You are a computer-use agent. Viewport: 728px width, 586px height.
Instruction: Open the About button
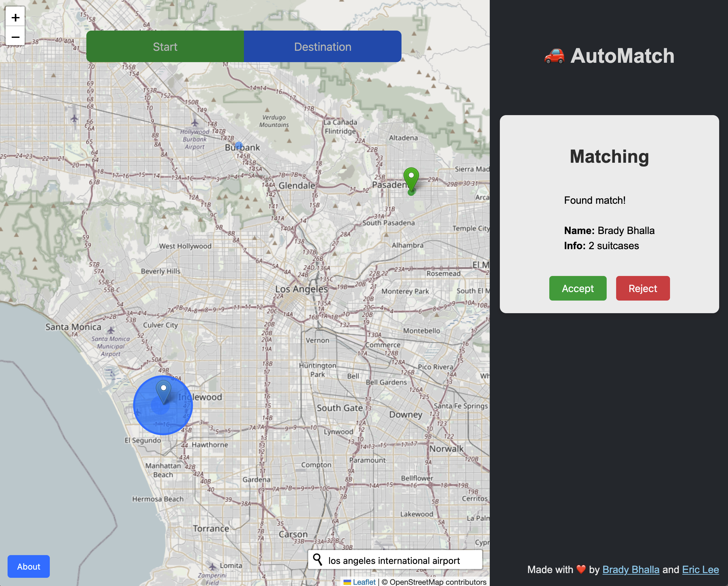pyautogui.click(x=29, y=566)
